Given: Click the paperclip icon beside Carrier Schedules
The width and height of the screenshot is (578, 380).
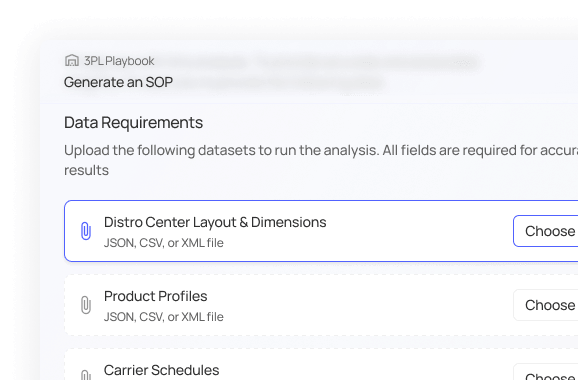Looking at the screenshot, I should click(86, 375).
